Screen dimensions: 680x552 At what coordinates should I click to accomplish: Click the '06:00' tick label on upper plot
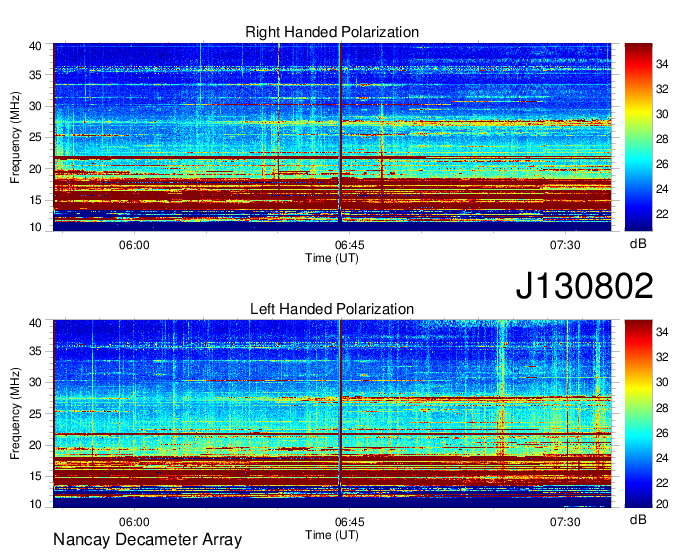(x=134, y=245)
